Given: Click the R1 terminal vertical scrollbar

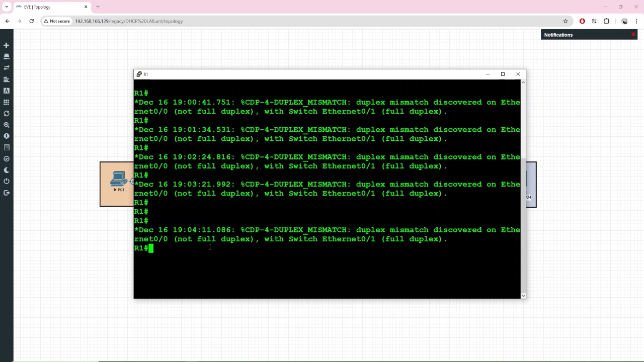Looking at the screenshot, I should coord(523,121).
